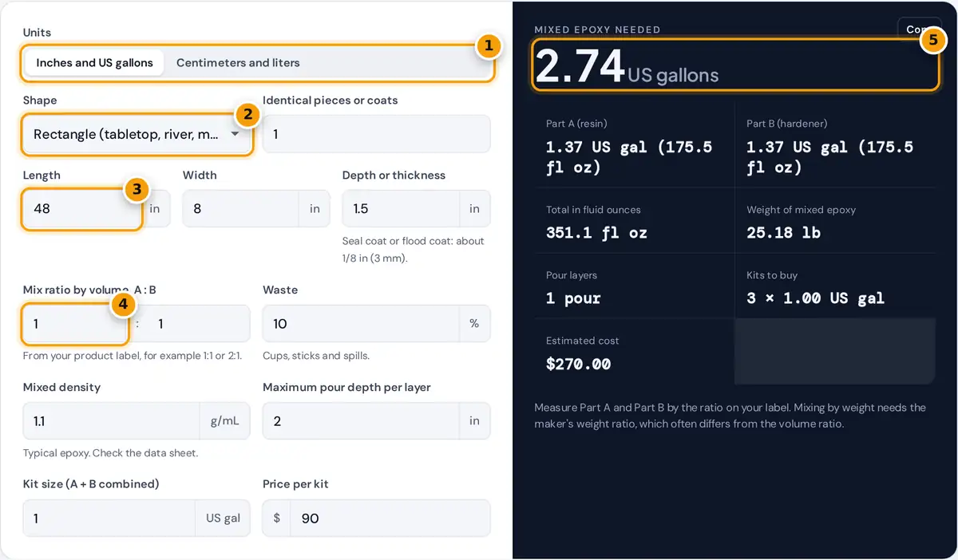
Task: Click the 'From your product label' hint
Action: 133,355
